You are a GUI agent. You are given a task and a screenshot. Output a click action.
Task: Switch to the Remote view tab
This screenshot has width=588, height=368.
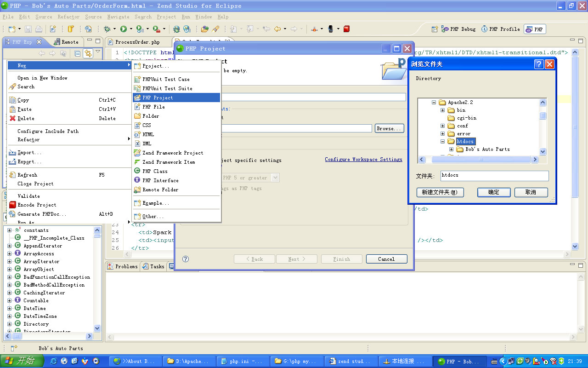(x=66, y=42)
